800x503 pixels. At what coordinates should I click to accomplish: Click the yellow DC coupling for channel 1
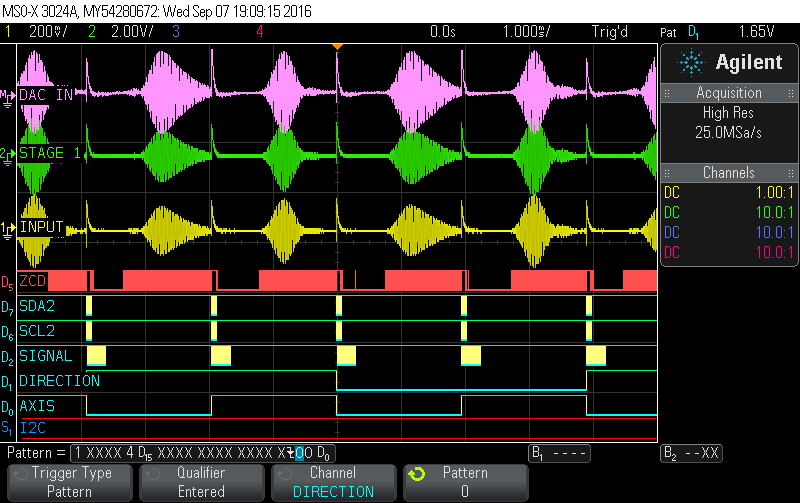point(672,192)
